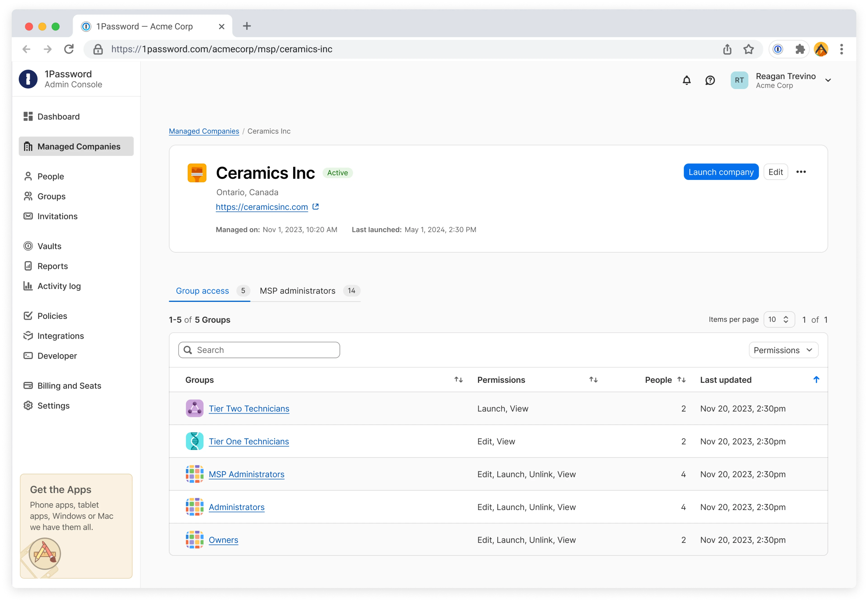
Task: Select the People section in sidebar
Action: pyautogui.click(x=51, y=176)
